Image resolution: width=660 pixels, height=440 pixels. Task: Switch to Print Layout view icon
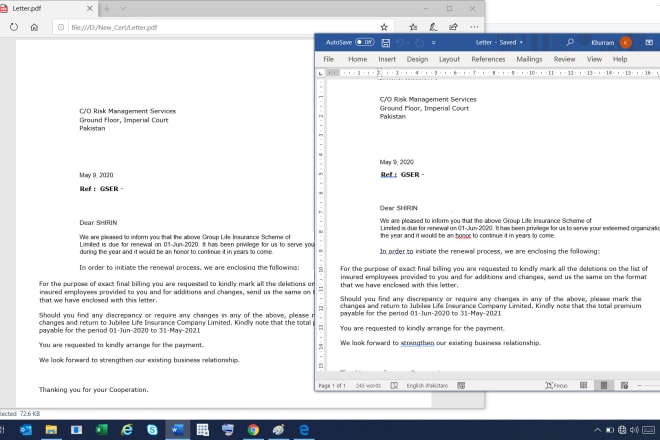pos(604,385)
